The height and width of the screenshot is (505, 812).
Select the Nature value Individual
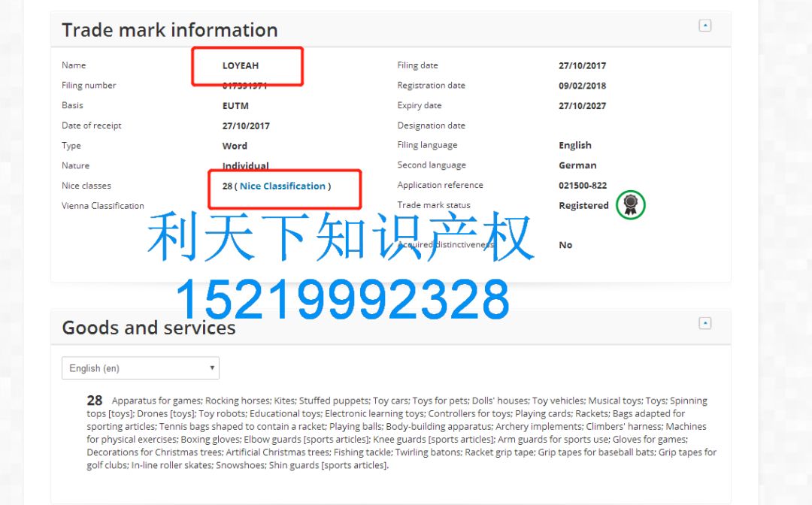(x=245, y=166)
